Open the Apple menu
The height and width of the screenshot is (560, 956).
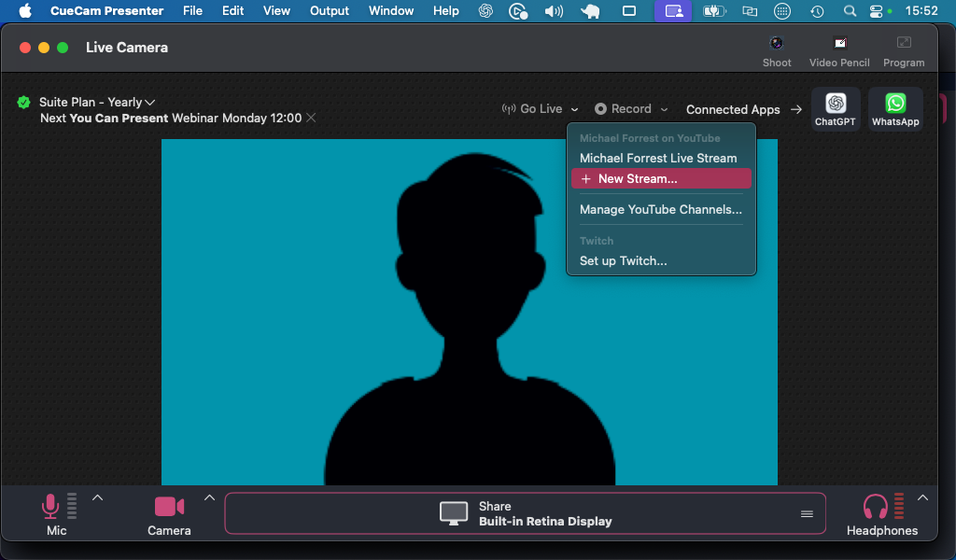point(25,11)
